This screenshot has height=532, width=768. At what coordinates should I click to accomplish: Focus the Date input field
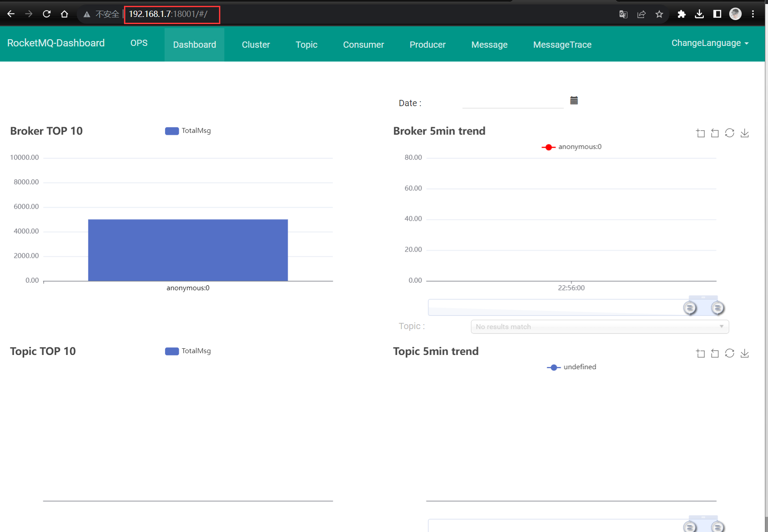coord(513,102)
